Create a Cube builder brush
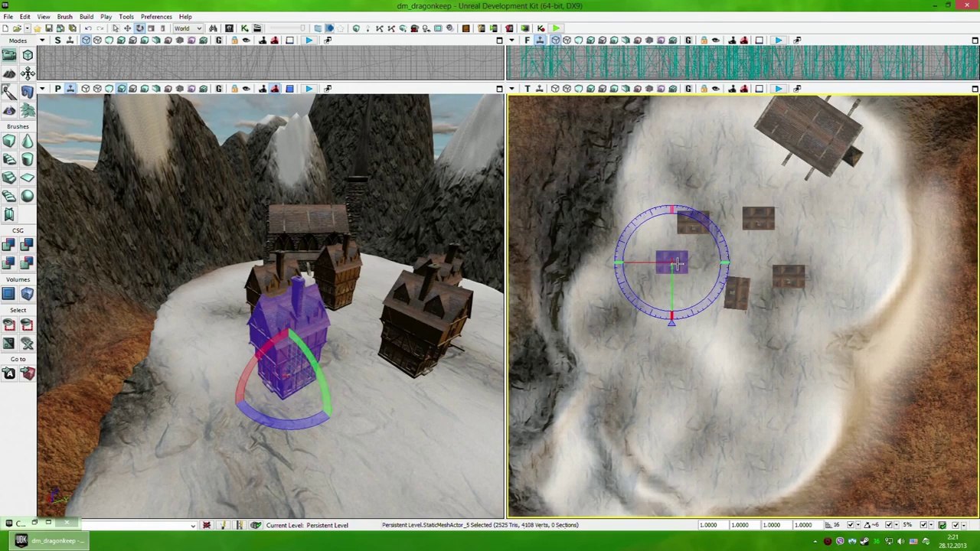The width and height of the screenshot is (980, 551). [x=9, y=141]
